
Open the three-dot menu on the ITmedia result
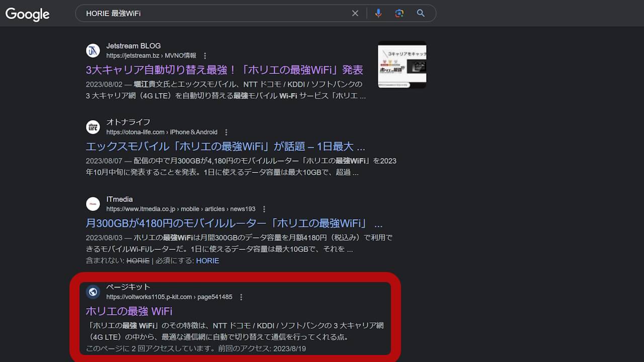tap(264, 209)
